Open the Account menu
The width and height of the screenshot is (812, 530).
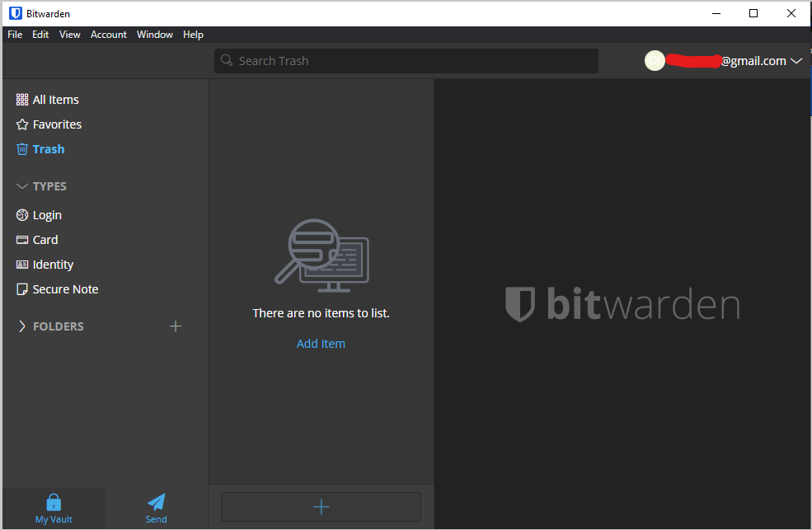point(108,35)
